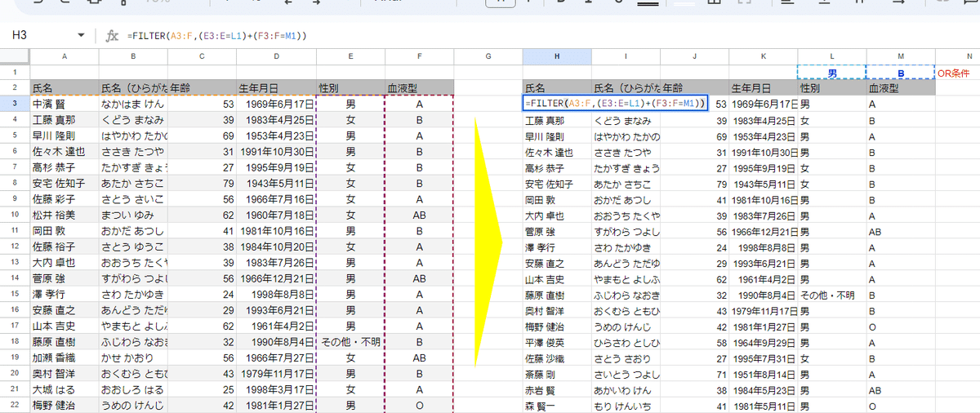Click the 性別 header in column L
This screenshot has width=980, height=413.
(x=809, y=88)
